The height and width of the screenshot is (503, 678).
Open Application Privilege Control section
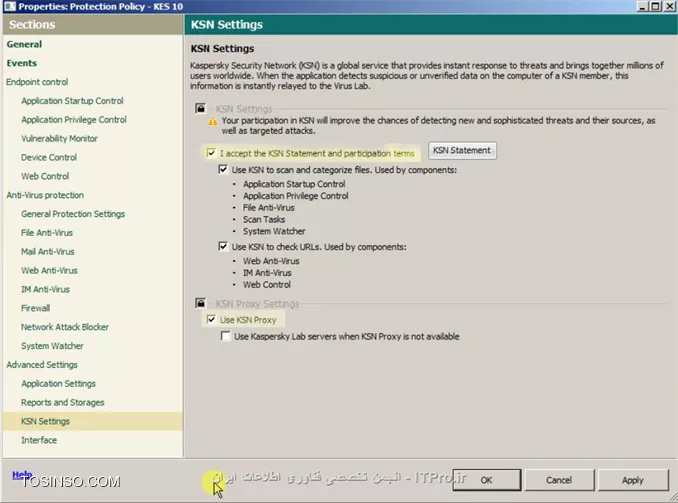(x=74, y=120)
